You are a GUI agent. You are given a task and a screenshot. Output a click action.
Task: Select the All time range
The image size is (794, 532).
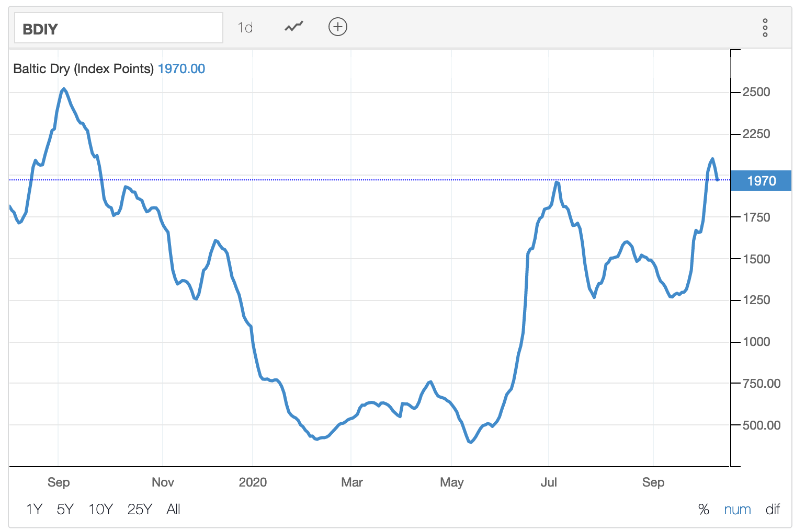coord(173,509)
